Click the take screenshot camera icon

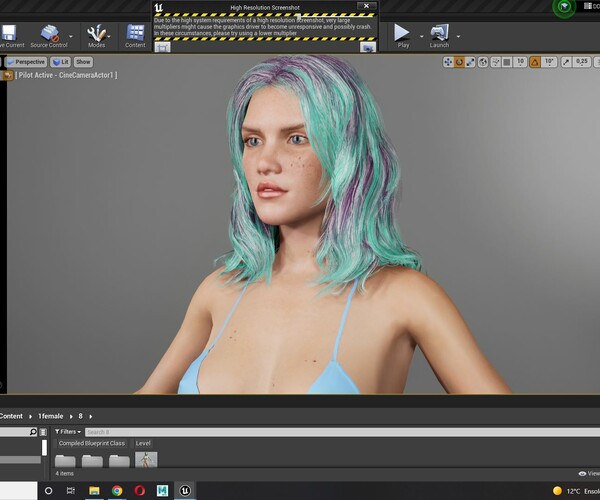(368, 47)
